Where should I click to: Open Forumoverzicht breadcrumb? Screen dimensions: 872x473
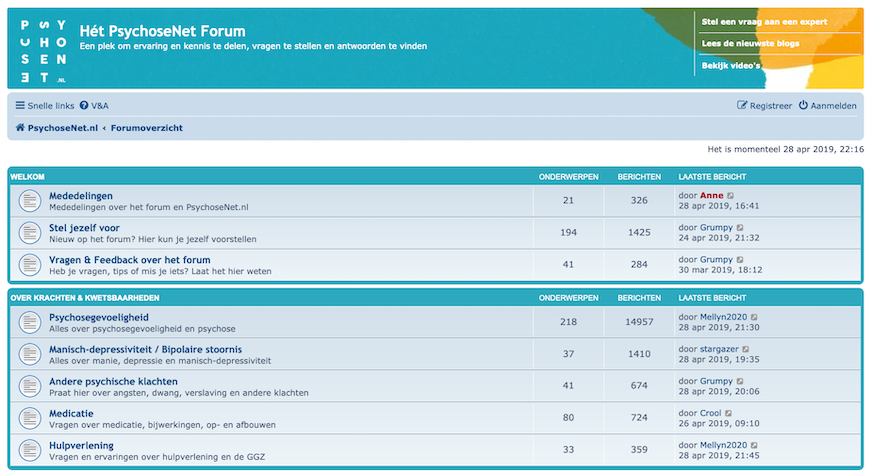[147, 128]
